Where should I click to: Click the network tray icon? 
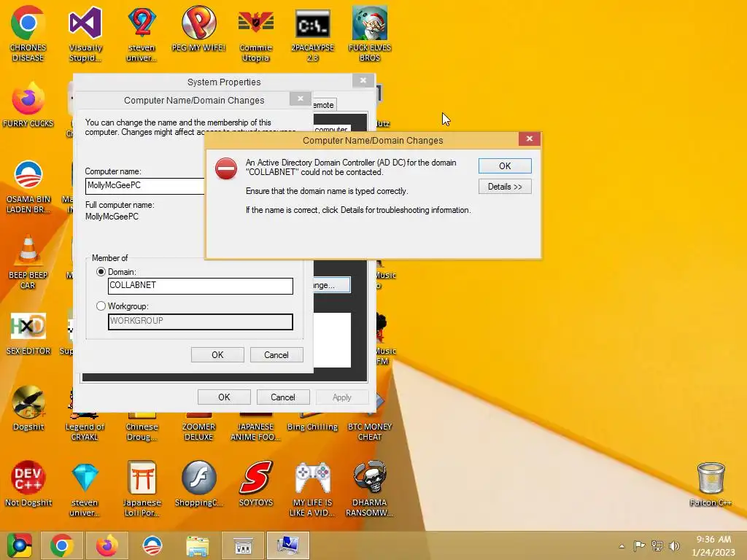[657, 545]
